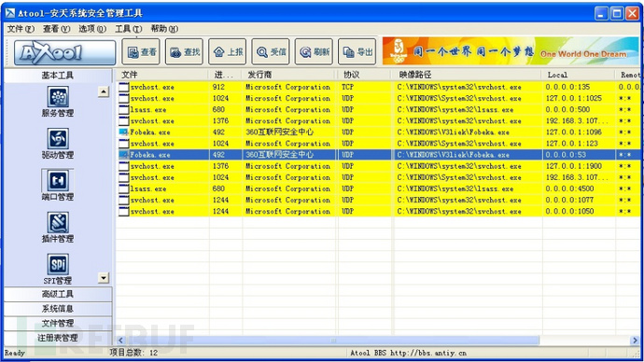Sort by the 映像路径 column header
Screen dimensions: 644x362
(469, 75)
